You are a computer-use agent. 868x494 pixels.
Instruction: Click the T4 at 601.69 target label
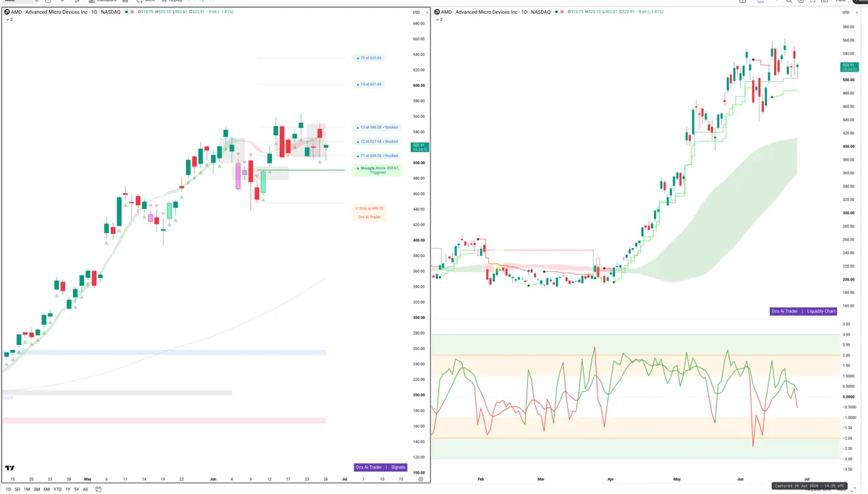[368, 85]
